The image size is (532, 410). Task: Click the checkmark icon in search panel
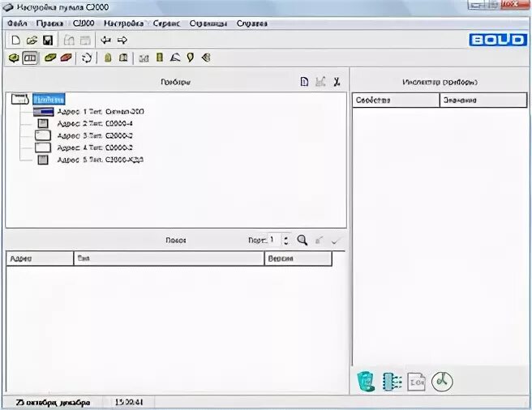[336, 241]
